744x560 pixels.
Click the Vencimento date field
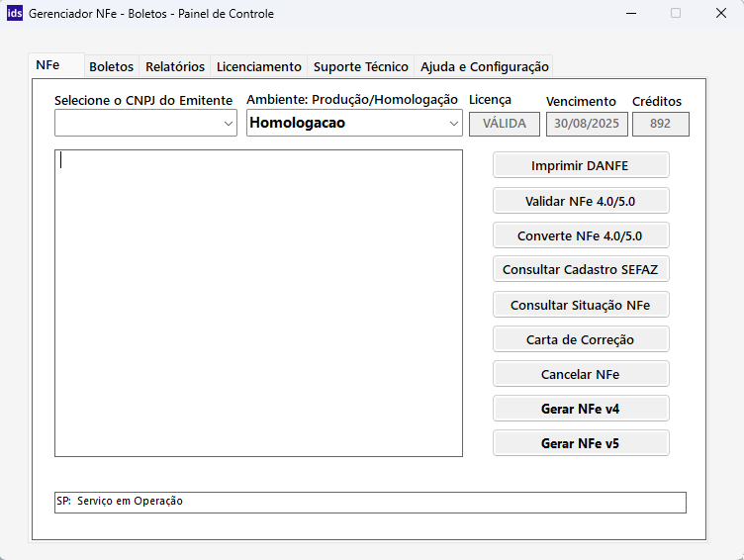click(x=587, y=124)
